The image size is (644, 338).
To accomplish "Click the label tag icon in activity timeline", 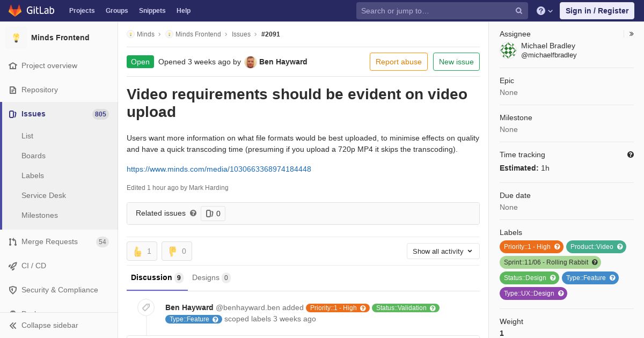I will 145,307.
